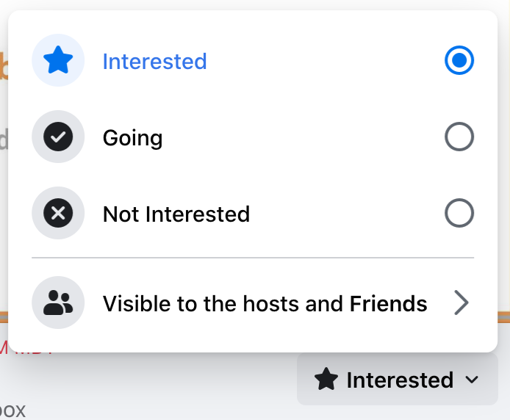Click the X circle icon beside Not Interested

58,214
